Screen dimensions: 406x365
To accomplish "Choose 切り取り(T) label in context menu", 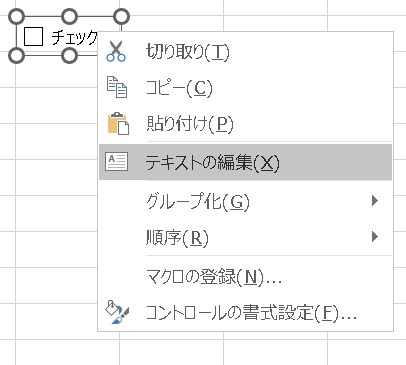I will [x=188, y=52].
